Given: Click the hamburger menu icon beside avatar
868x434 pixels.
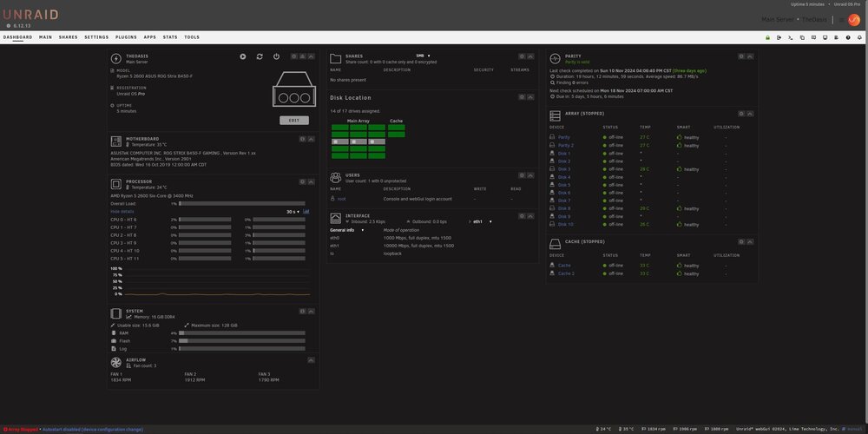Looking at the screenshot, I should (841, 20).
